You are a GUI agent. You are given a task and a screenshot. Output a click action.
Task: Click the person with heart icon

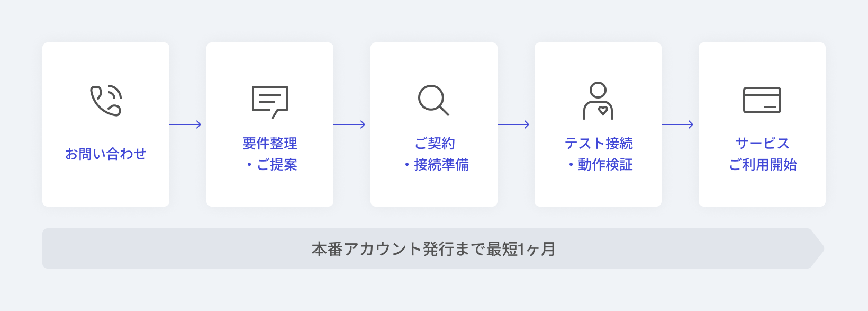pos(598,101)
